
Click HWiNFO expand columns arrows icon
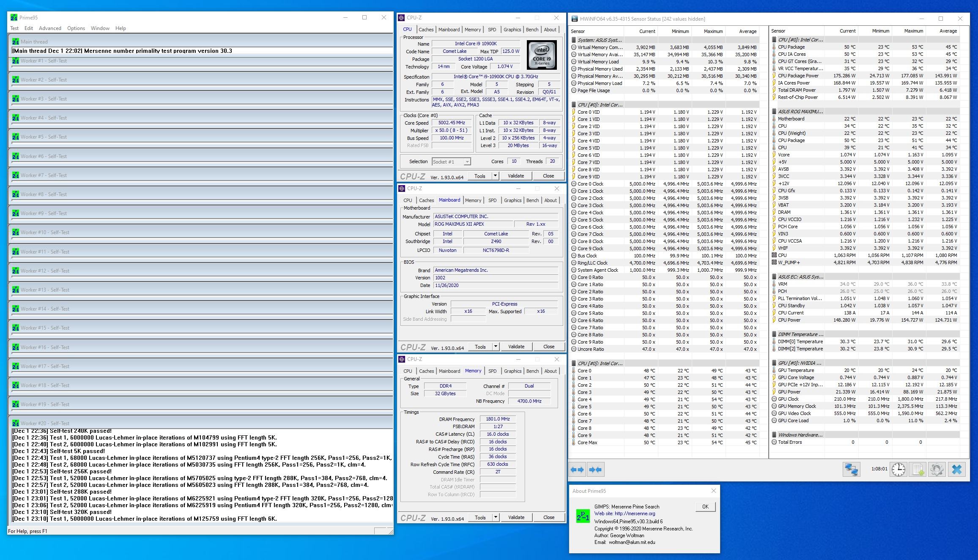577,470
